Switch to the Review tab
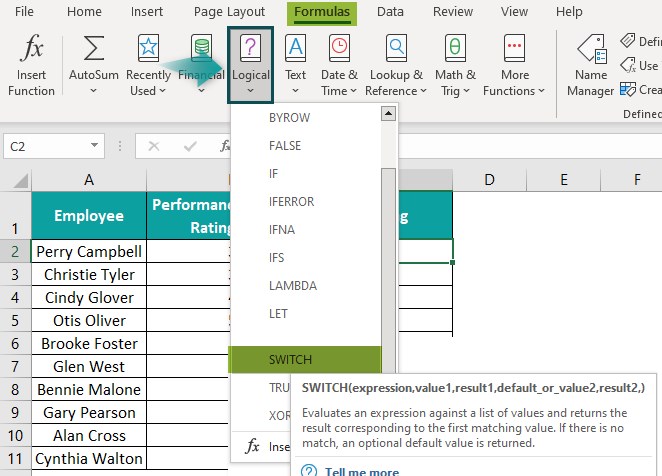 click(x=453, y=11)
